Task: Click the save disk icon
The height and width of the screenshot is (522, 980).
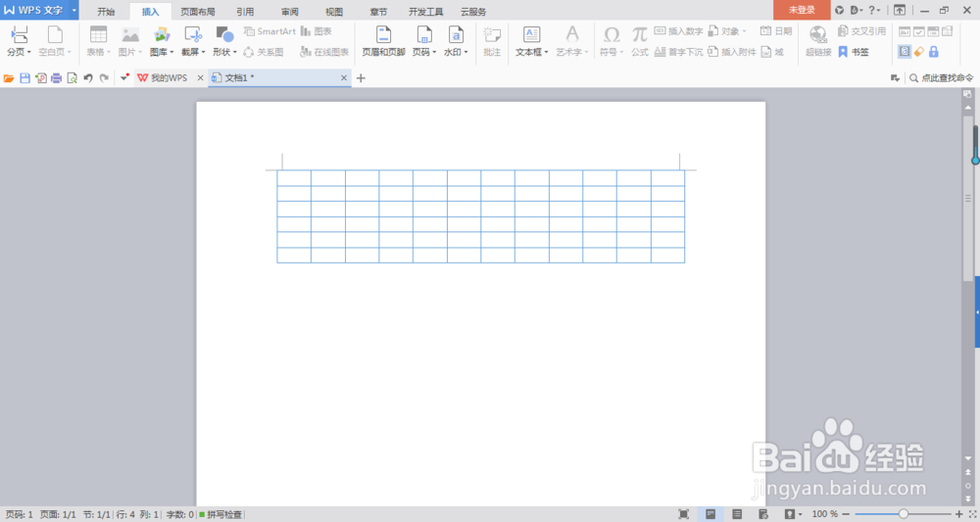Action: coord(25,78)
